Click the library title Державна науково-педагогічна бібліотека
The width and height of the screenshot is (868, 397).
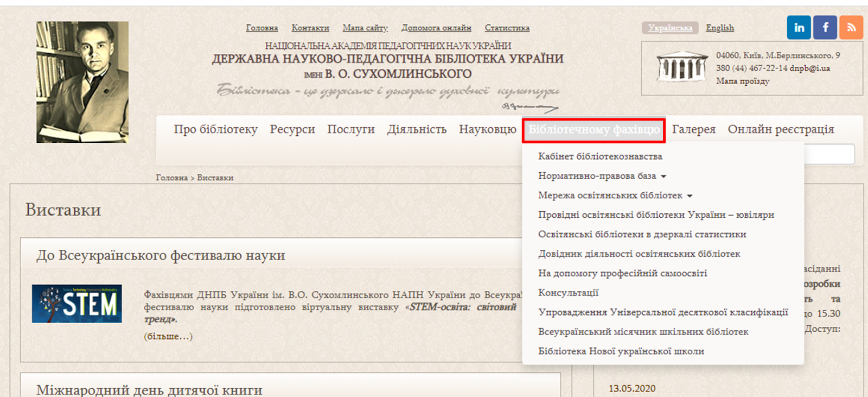pos(387,59)
